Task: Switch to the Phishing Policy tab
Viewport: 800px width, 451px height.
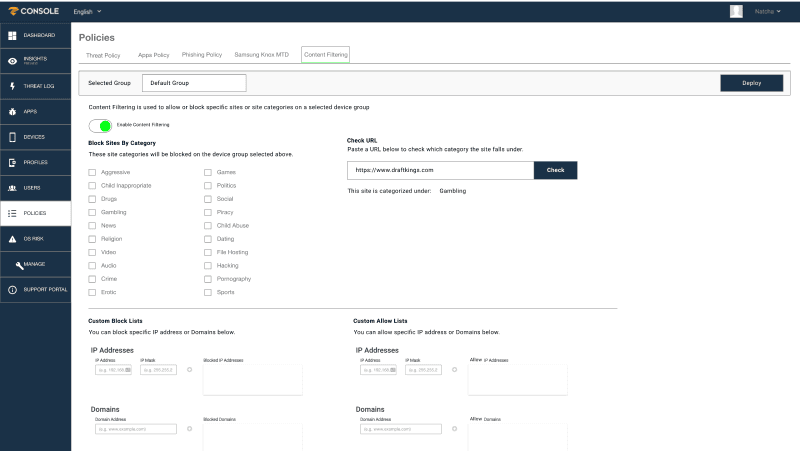Action: click(203, 55)
